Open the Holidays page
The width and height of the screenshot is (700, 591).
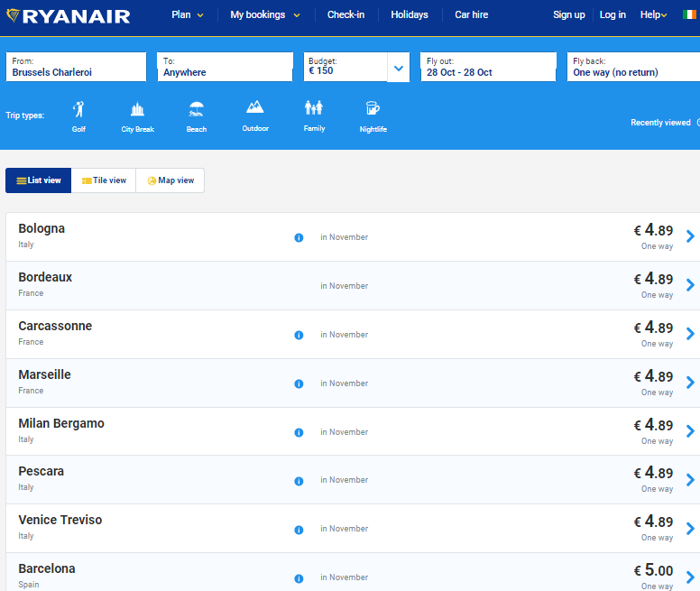tap(410, 14)
